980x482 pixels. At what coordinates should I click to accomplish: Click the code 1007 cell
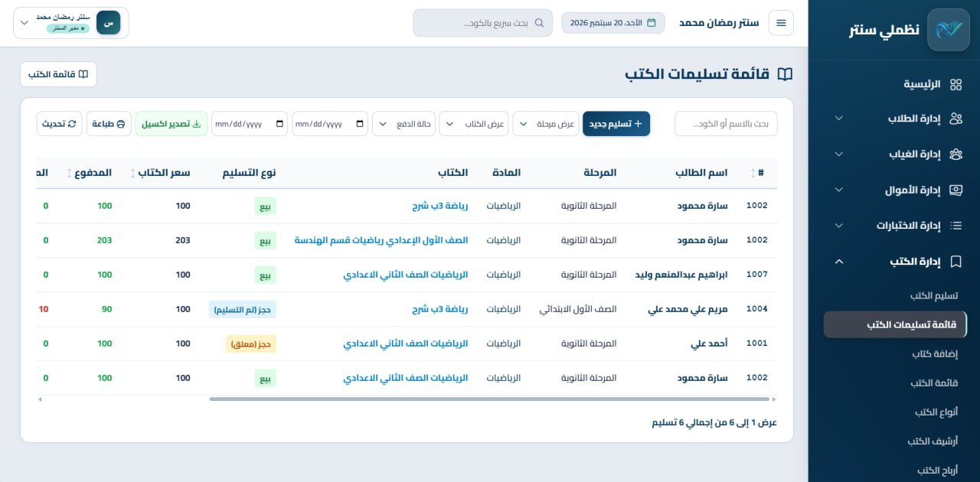(756, 275)
